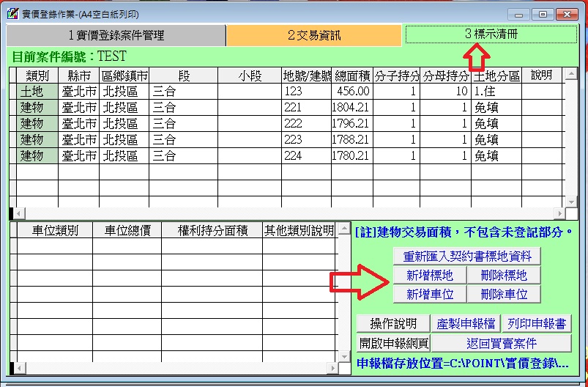Viewport: 588px width, 387px height.
Task: Click the 產製申報檔 button
Action: click(x=465, y=324)
